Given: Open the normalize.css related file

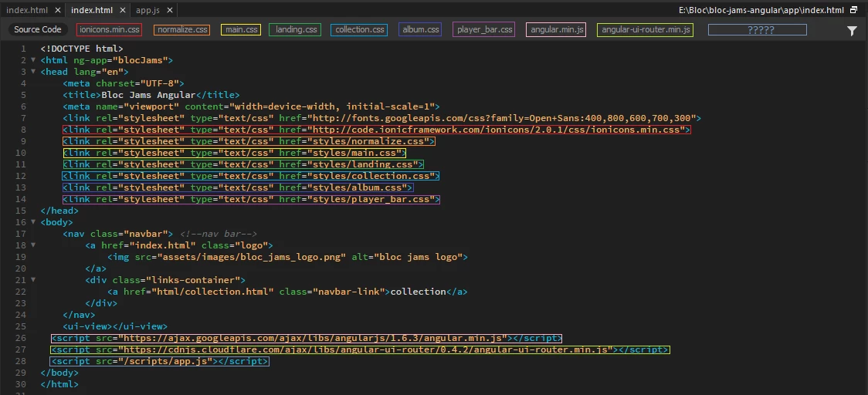Looking at the screenshot, I should point(182,29).
